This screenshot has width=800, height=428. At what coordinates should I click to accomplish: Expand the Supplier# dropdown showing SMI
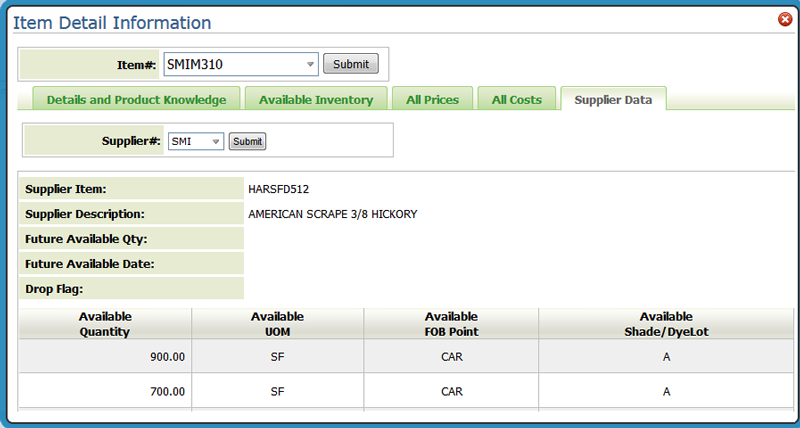pyautogui.click(x=196, y=142)
